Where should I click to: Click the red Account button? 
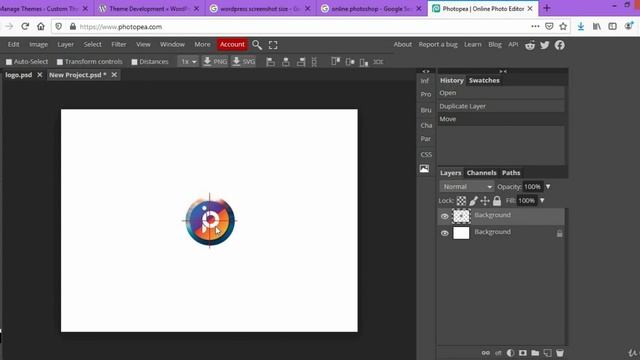[232, 44]
